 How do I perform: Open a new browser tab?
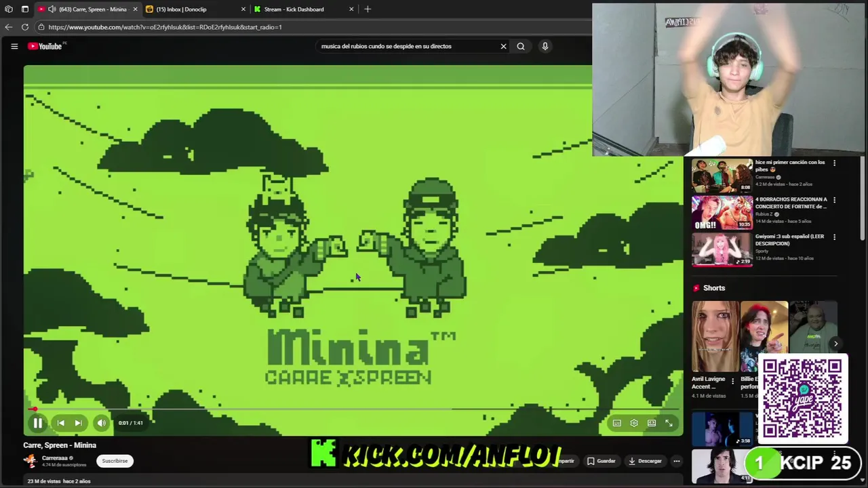(368, 9)
